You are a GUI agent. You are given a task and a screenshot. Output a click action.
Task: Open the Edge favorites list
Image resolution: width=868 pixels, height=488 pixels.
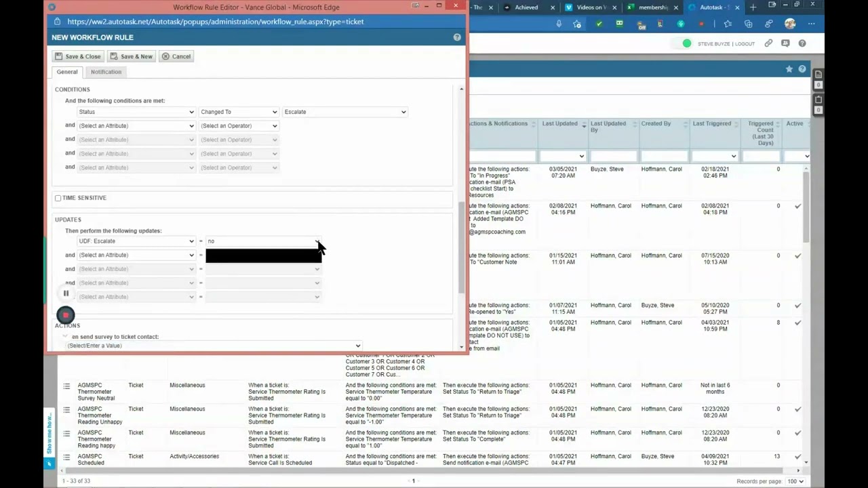[x=728, y=24]
